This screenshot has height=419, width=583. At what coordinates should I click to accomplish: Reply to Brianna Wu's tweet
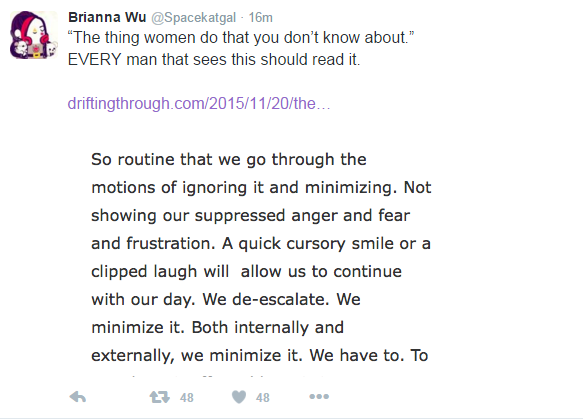tap(78, 397)
